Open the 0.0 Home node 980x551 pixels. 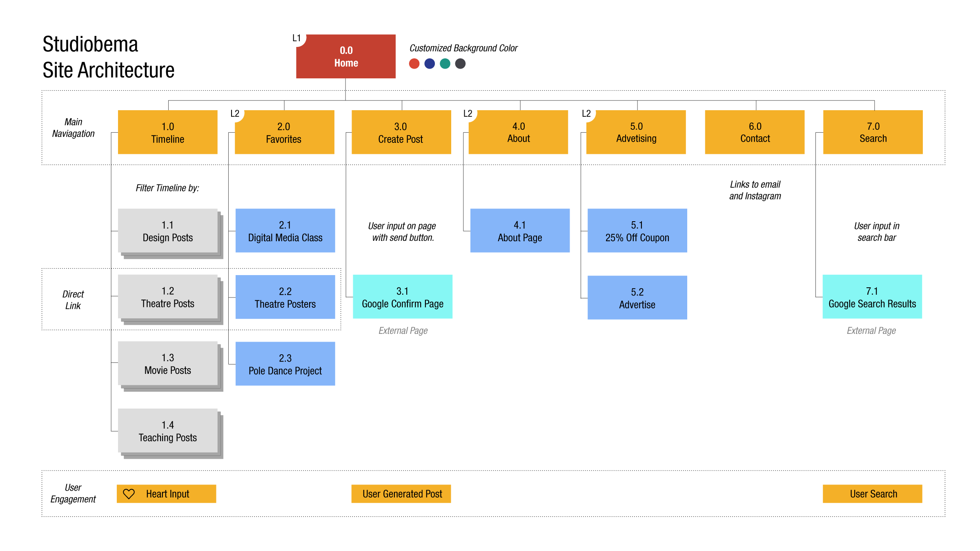[346, 56]
